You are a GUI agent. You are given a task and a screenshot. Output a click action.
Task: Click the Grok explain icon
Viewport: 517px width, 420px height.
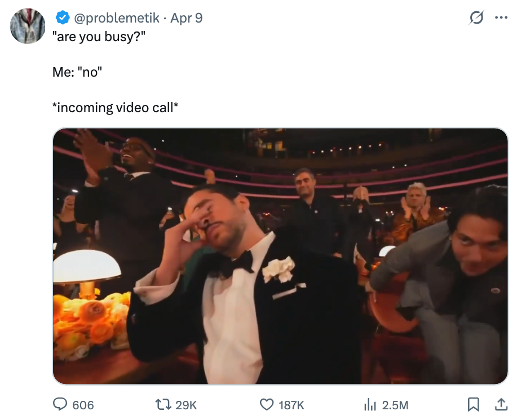(x=476, y=18)
